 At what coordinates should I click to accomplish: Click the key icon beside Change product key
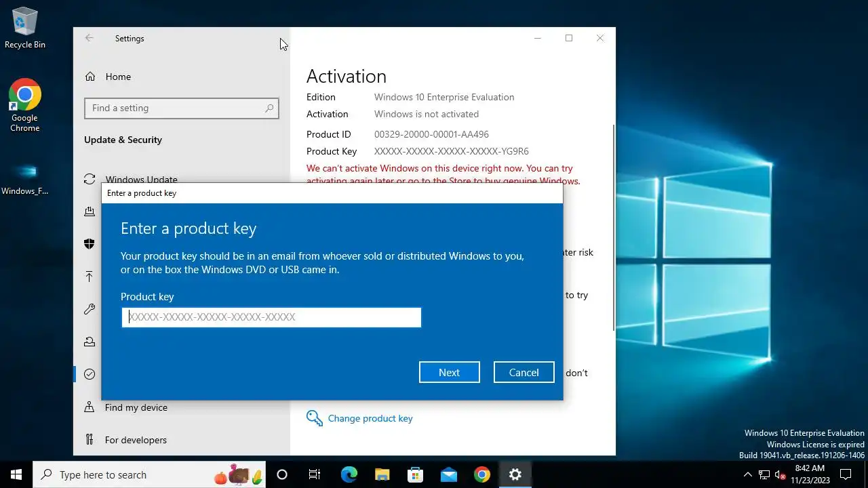[x=314, y=418]
